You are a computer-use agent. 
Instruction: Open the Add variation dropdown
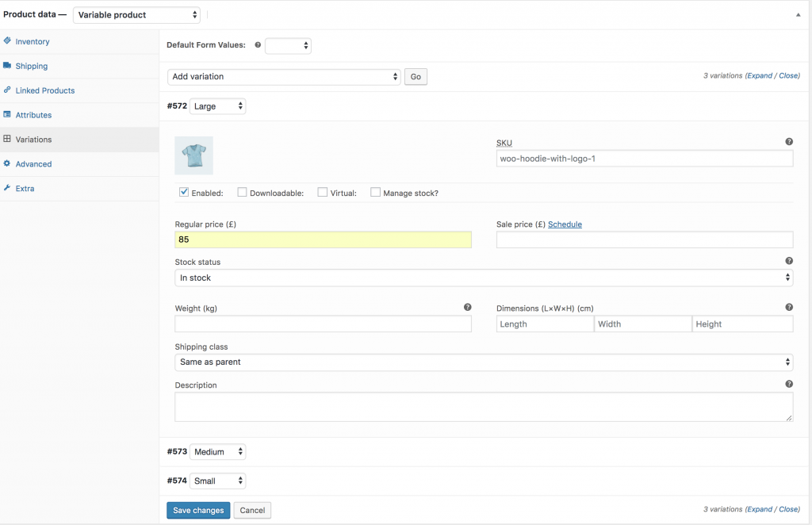click(284, 77)
